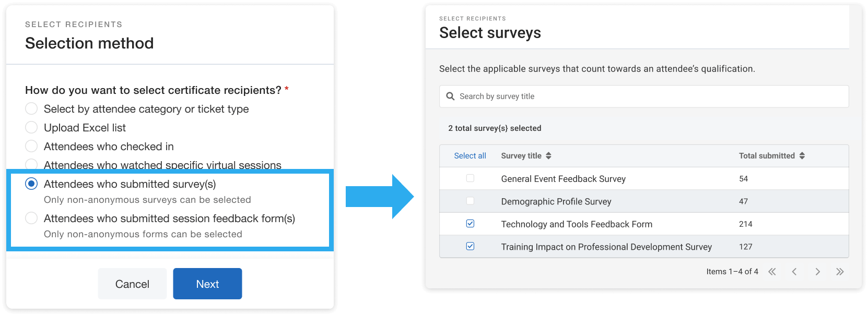Select Attendees who checked in option
The height and width of the screenshot is (316, 868).
tap(31, 146)
